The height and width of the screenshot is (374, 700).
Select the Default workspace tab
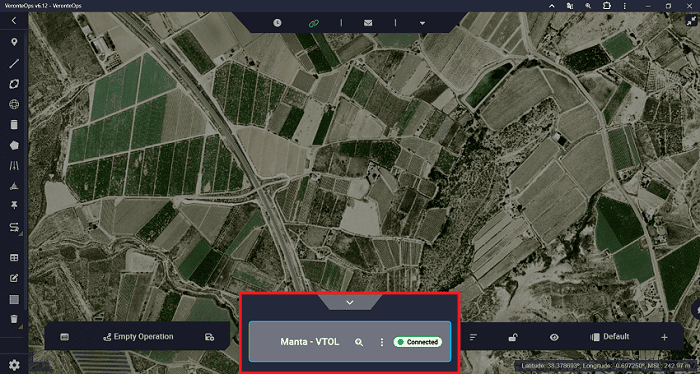click(609, 337)
